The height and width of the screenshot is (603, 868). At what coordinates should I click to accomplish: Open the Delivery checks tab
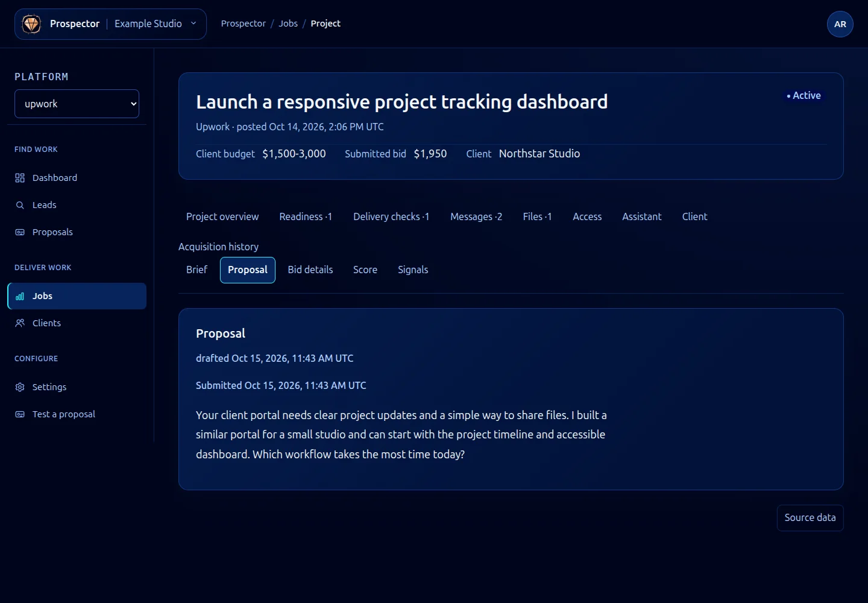pos(391,216)
